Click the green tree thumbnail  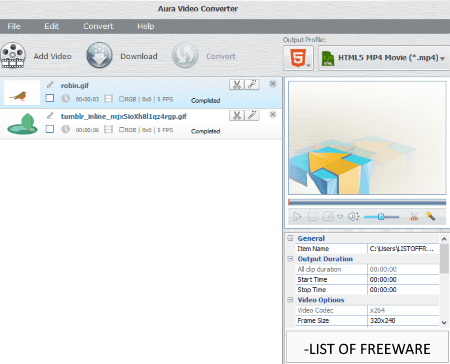click(x=22, y=123)
